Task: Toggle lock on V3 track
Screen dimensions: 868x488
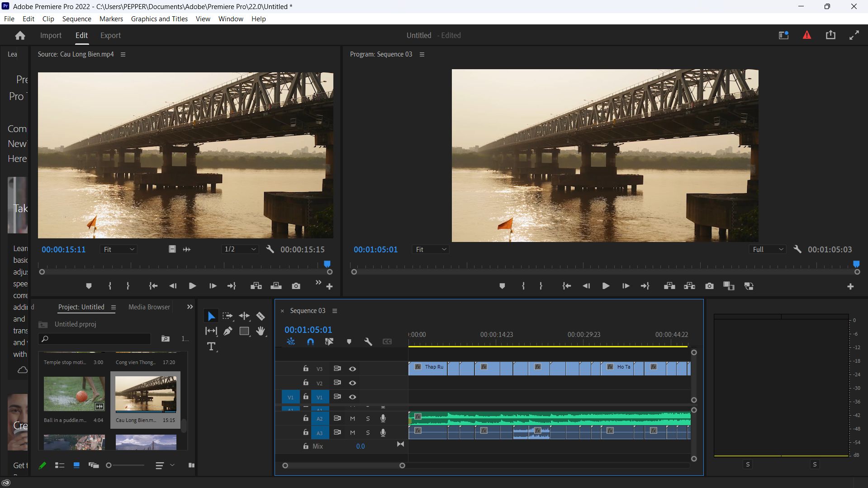Action: (306, 369)
